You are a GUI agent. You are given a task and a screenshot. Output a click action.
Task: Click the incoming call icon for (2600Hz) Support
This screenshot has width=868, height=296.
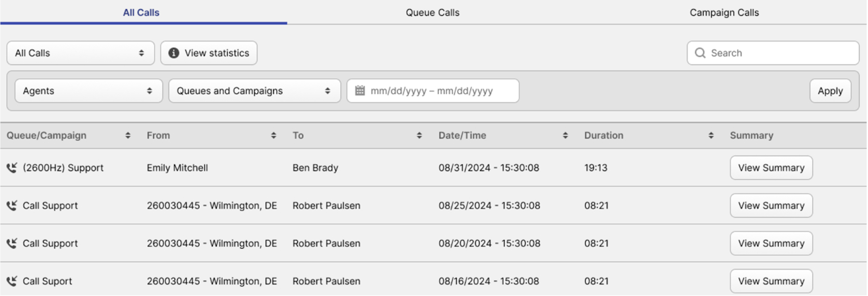pos(12,168)
